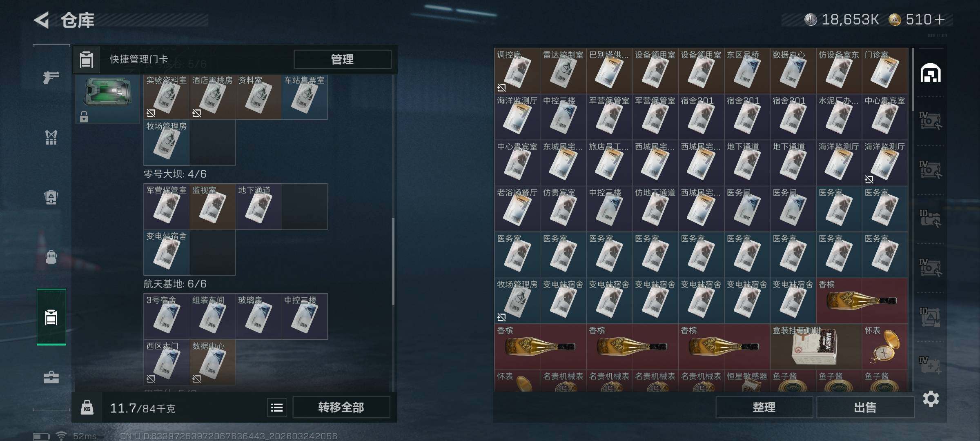The image size is (980, 441).
Task: Click the weight lock icon beside 11.7/84千克
Action: [x=87, y=408]
